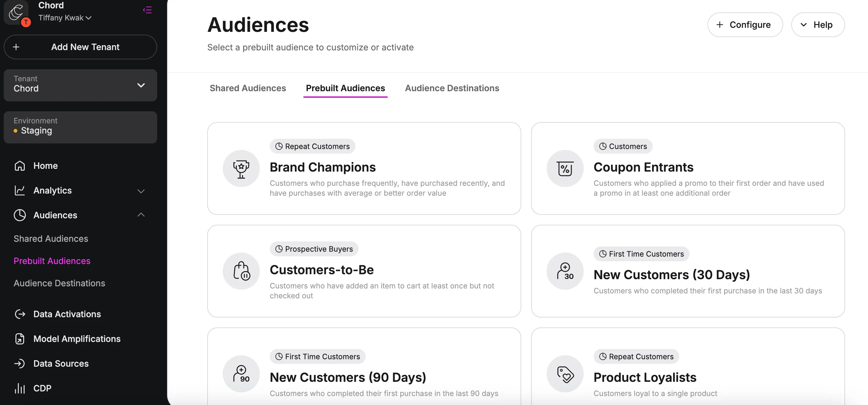Switch to the Audience Destinations tab
Screen dimensions: 868x405
tap(452, 88)
